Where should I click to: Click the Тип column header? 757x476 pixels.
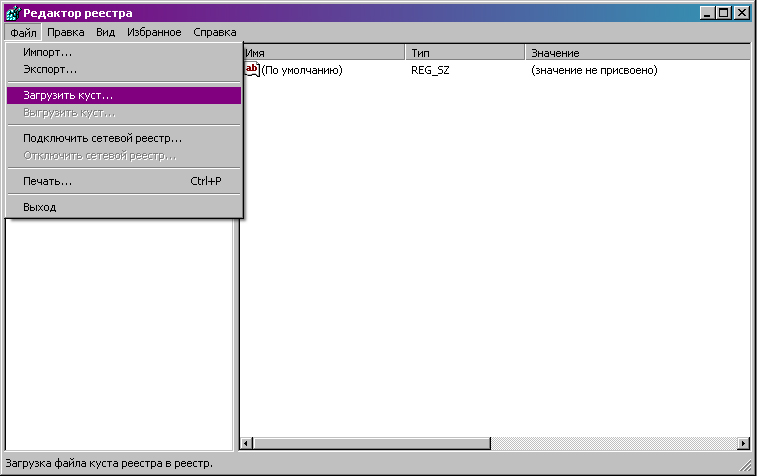464,52
